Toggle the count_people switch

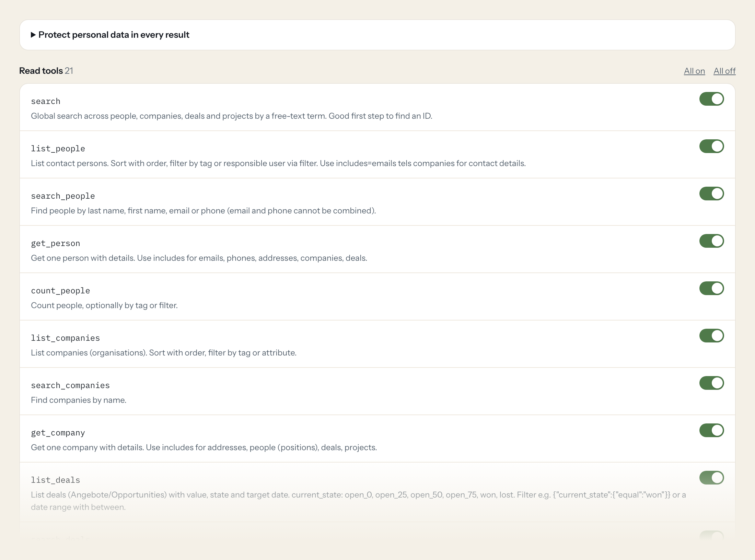coord(712,288)
